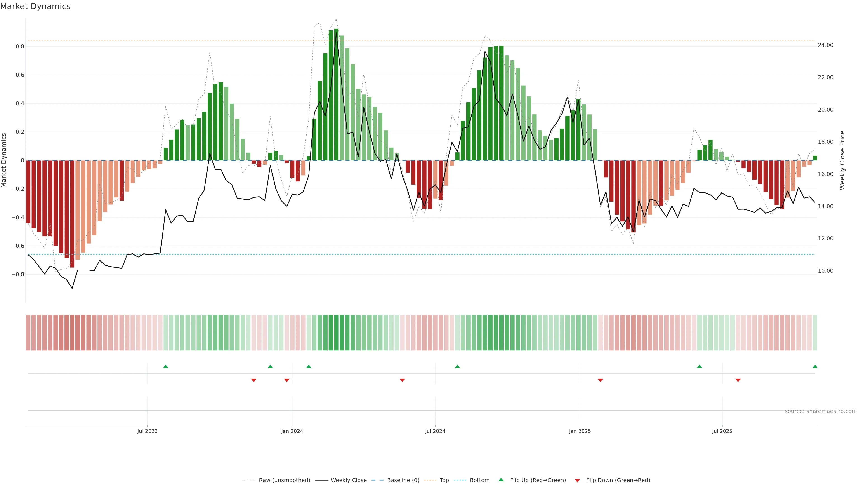Toggle the Weekly Close legend entry
The width and height of the screenshot is (868, 488).
click(x=348, y=480)
